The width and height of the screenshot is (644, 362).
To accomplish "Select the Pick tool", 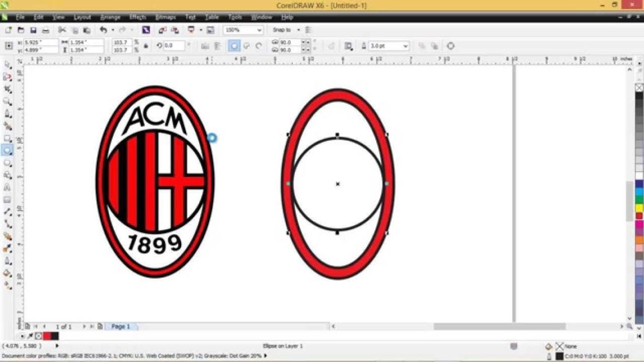I will pyautogui.click(x=7, y=62).
